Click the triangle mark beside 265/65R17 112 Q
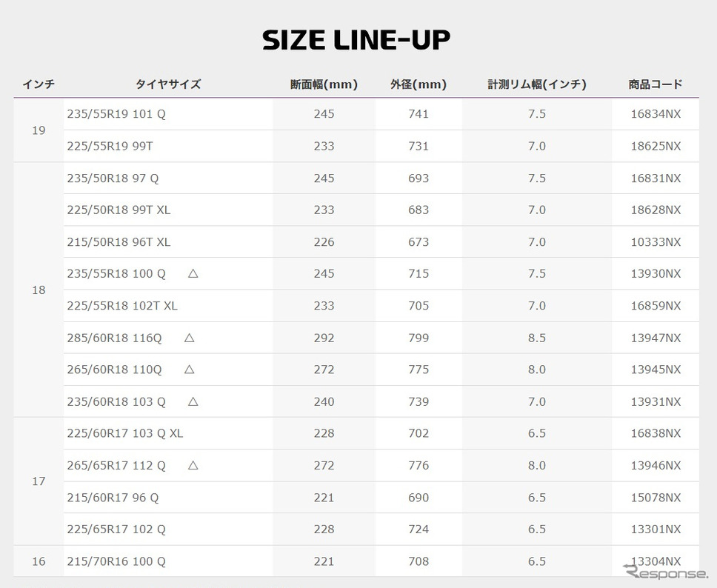This screenshot has width=717, height=588. tap(193, 465)
